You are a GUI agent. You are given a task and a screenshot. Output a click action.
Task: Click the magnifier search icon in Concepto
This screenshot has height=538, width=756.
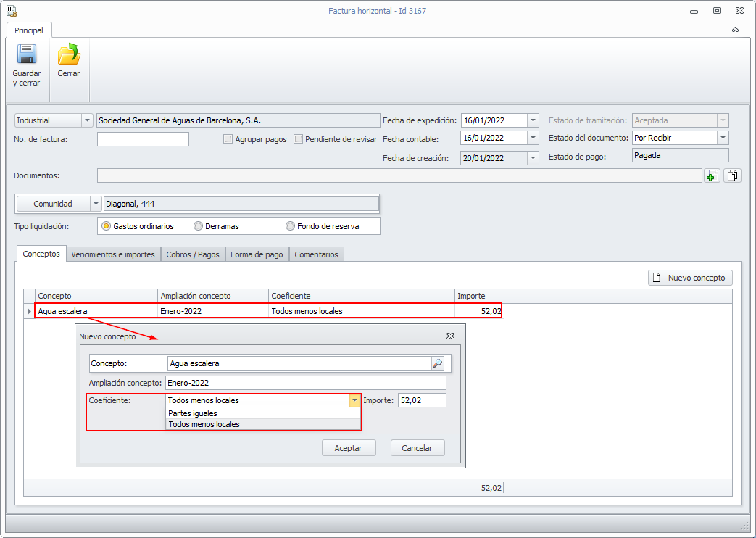click(x=437, y=363)
